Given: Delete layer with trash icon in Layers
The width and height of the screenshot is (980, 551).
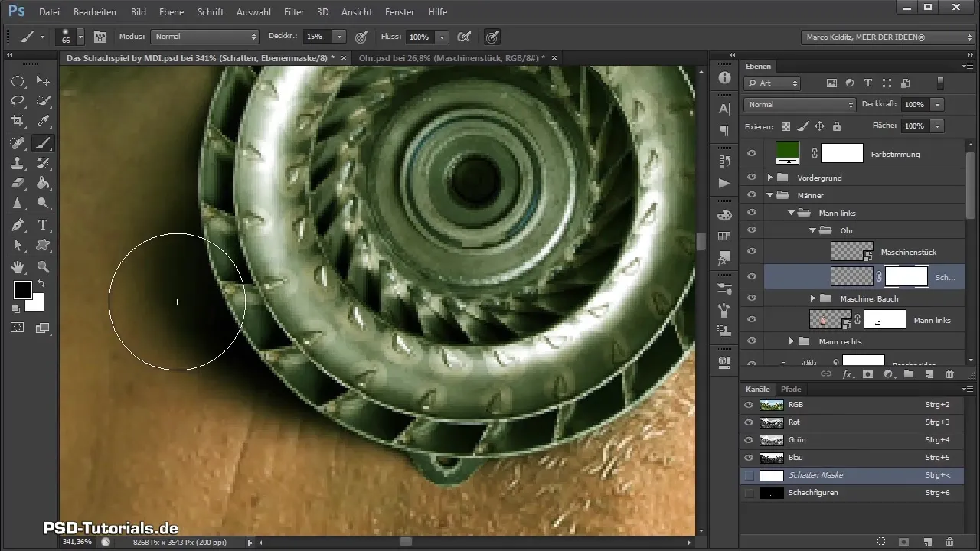Looking at the screenshot, I should click(x=949, y=374).
